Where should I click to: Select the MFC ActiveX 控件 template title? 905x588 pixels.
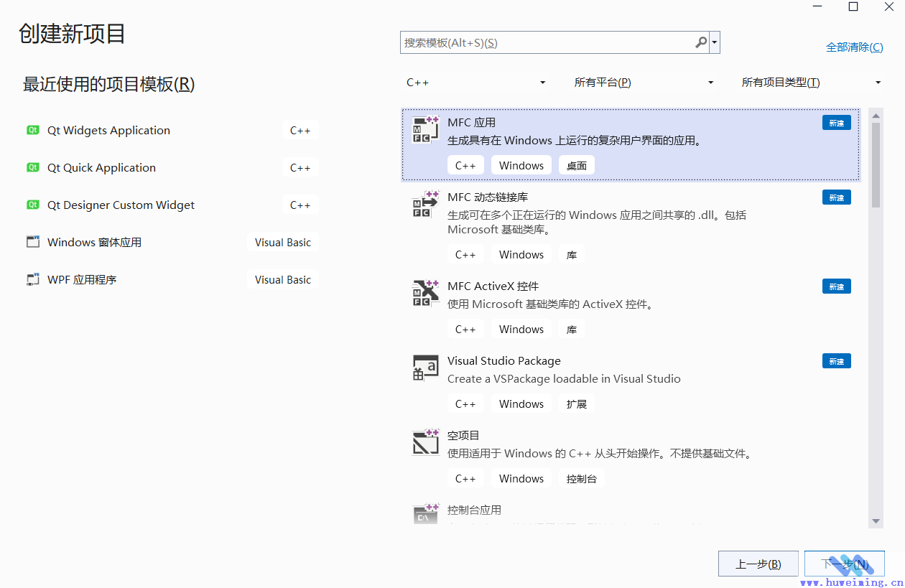pyautogui.click(x=493, y=286)
